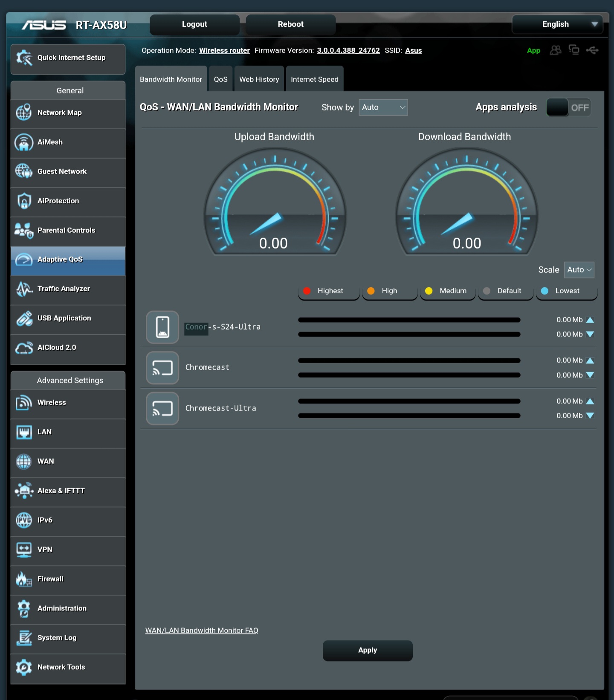The image size is (614, 700).
Task: Open the Show by dropdown
Action: (383, 107)
